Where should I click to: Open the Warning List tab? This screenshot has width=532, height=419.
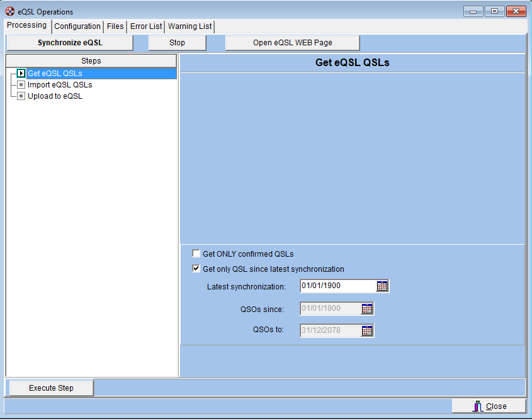[x=190, y=26]
